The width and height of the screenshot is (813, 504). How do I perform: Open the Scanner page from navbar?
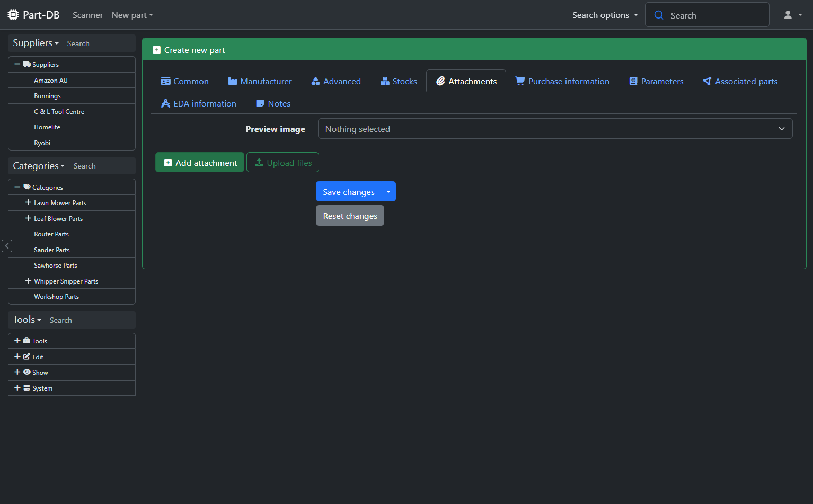(x=87, y=15)
